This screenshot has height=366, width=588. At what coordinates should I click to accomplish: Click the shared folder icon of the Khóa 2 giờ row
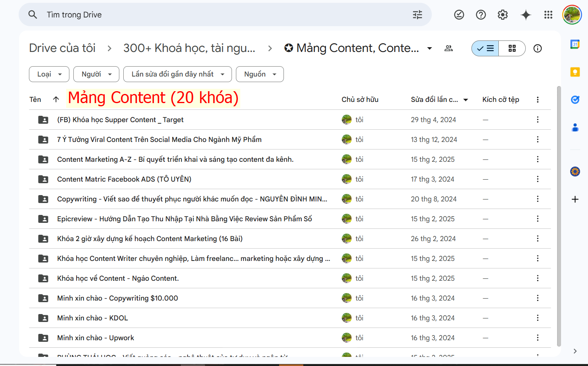click(x=43, y=239)
